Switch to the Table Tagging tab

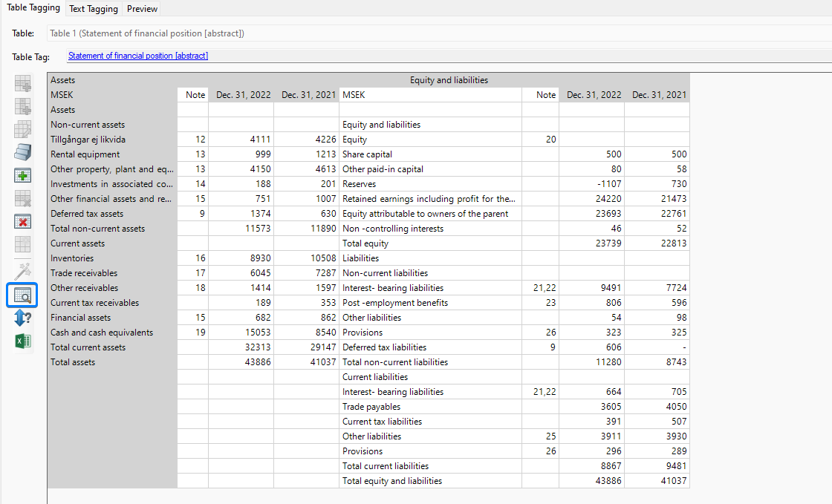click(x=33, y=8)
